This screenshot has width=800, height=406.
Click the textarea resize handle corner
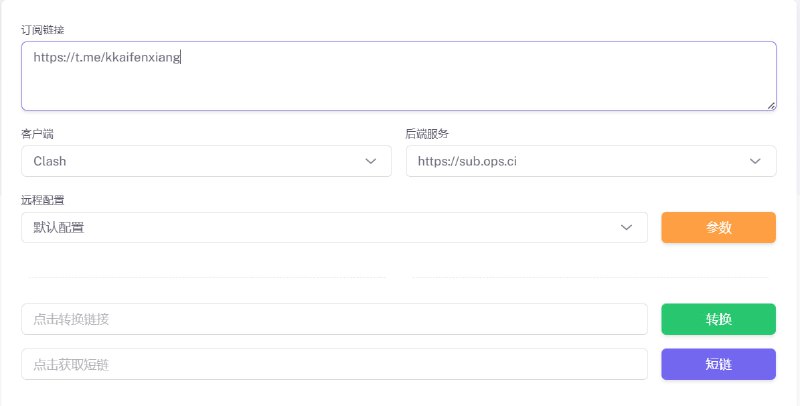point(771,104)
